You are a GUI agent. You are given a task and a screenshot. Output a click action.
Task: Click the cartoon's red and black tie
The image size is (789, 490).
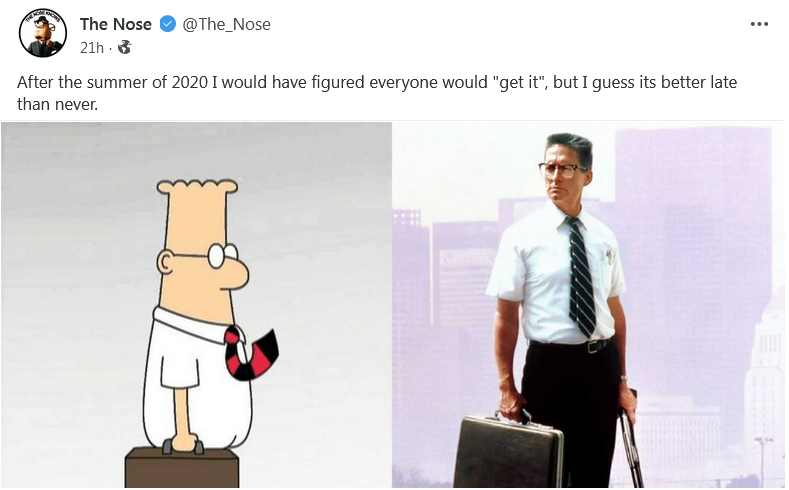click(x=250, y=353)
